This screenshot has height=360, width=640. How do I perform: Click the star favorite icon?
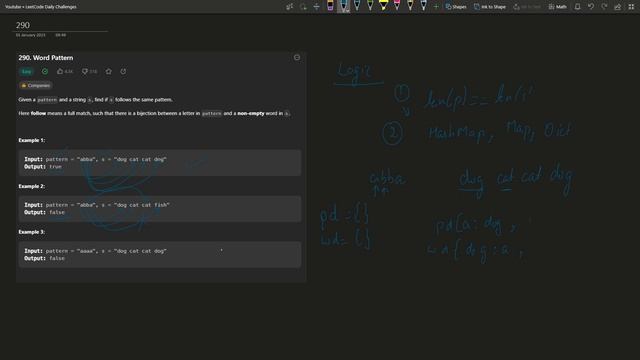109,71
